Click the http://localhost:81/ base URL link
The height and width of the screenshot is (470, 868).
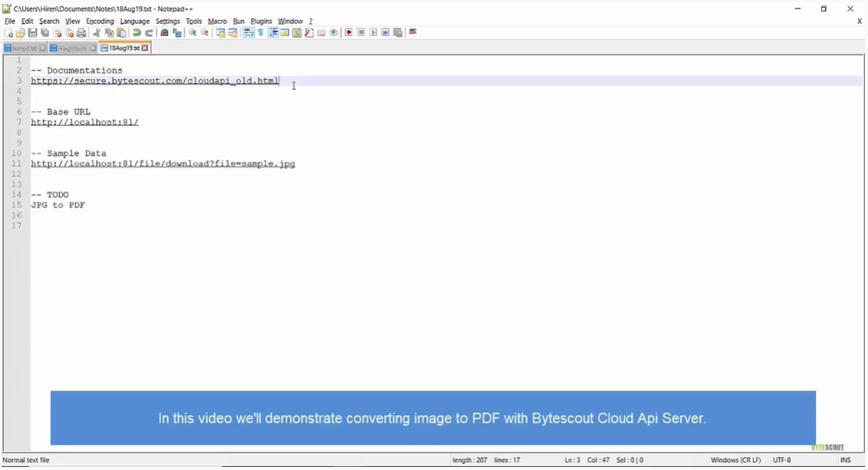tap(84, 122)
